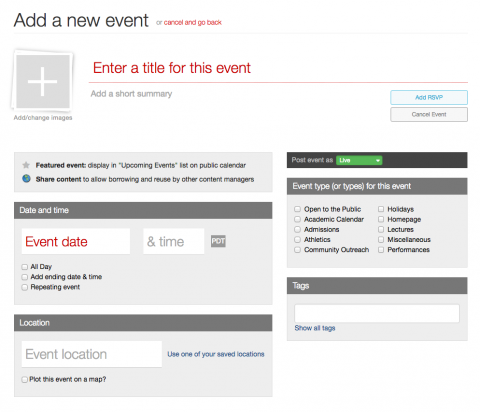Image resolution: width=480 pixels, height=412 pixels.
Task: Click the Share content globe icon
Action: coord(26,179)
